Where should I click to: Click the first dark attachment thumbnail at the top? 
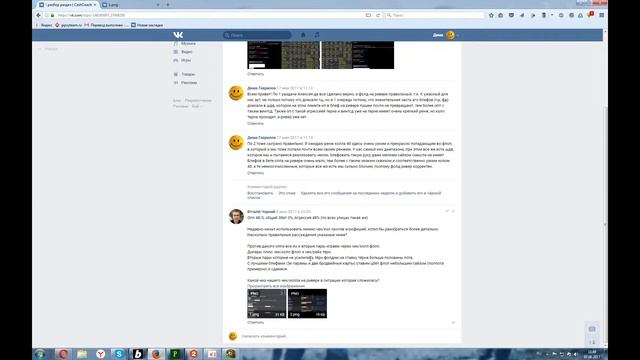coord(284,55)
